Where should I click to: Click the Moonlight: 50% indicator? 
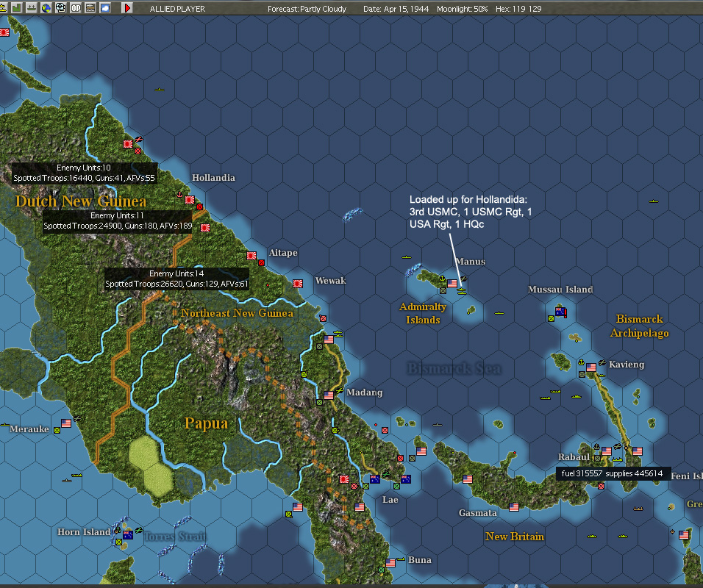coord(463,9)
